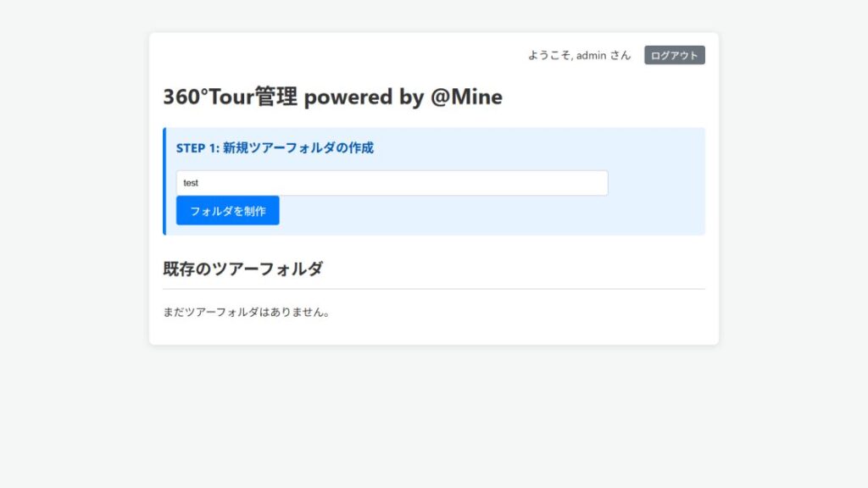
Task: Click the "360°Tour管理" part of the title
Action: [230, 97]
